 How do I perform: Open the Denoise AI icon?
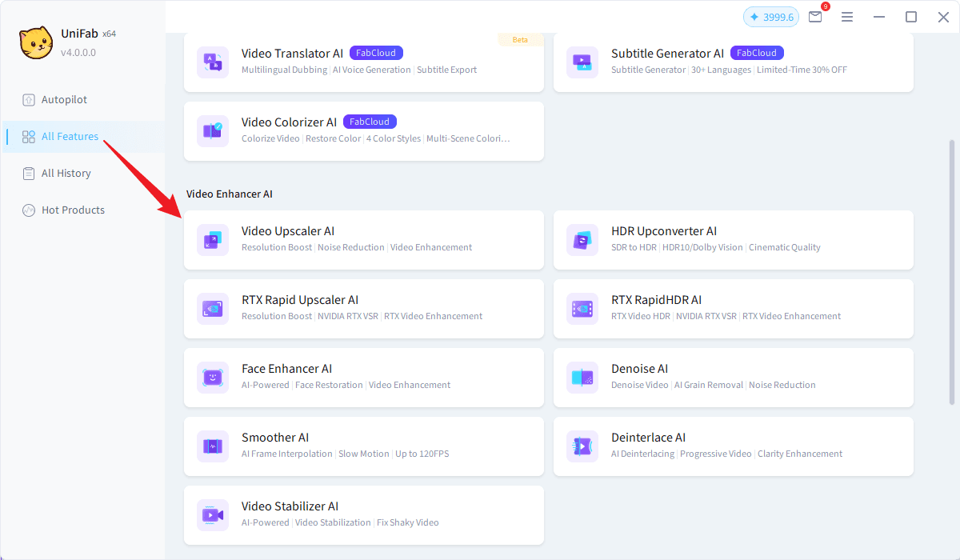tap(582, 378)
